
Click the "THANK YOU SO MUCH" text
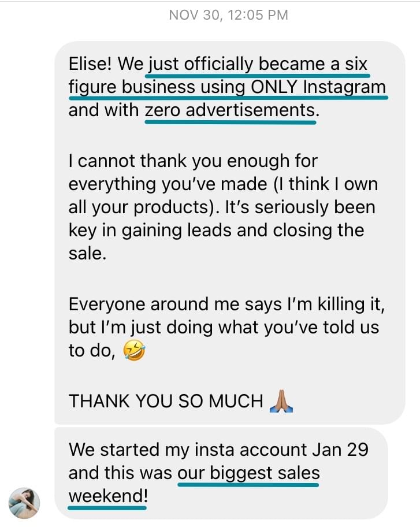click(166, 401)
